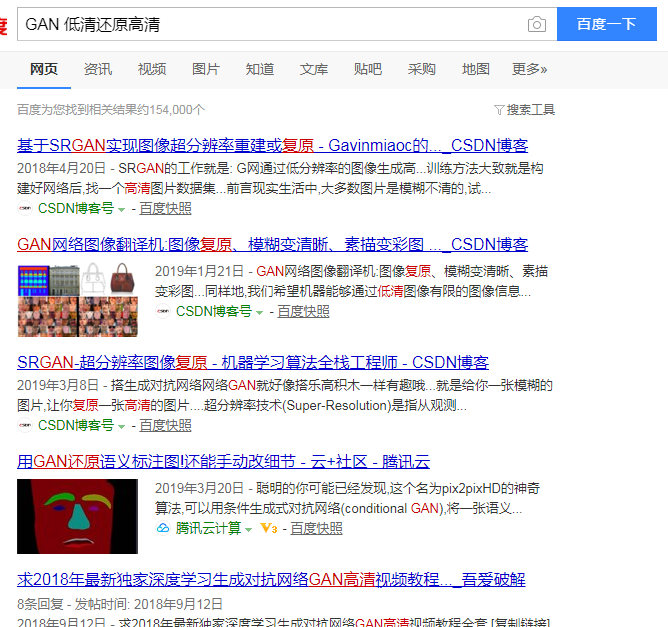The image size is (668, 627).
Task: Click the date text 2019年3月20日
Action: coord(199,488)
